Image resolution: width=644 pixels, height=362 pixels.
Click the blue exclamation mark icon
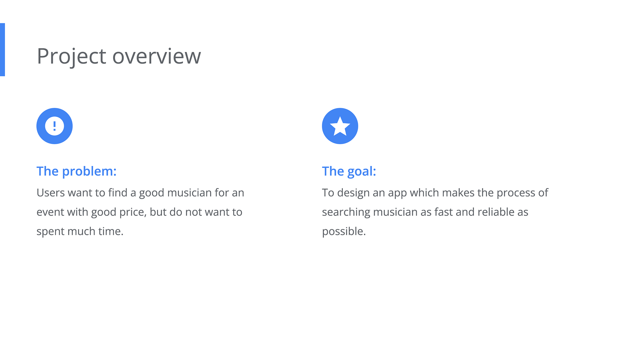pos(54,126)
